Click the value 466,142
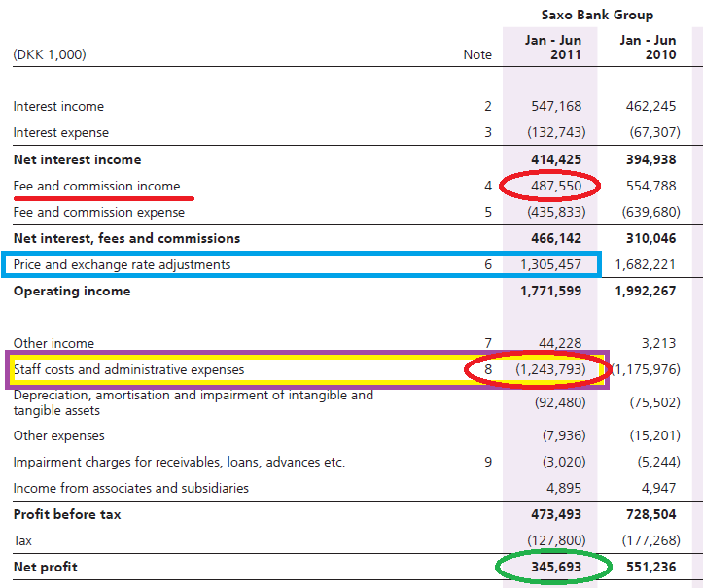This screenshot has width=703, height=588. [x=556, y=238]
